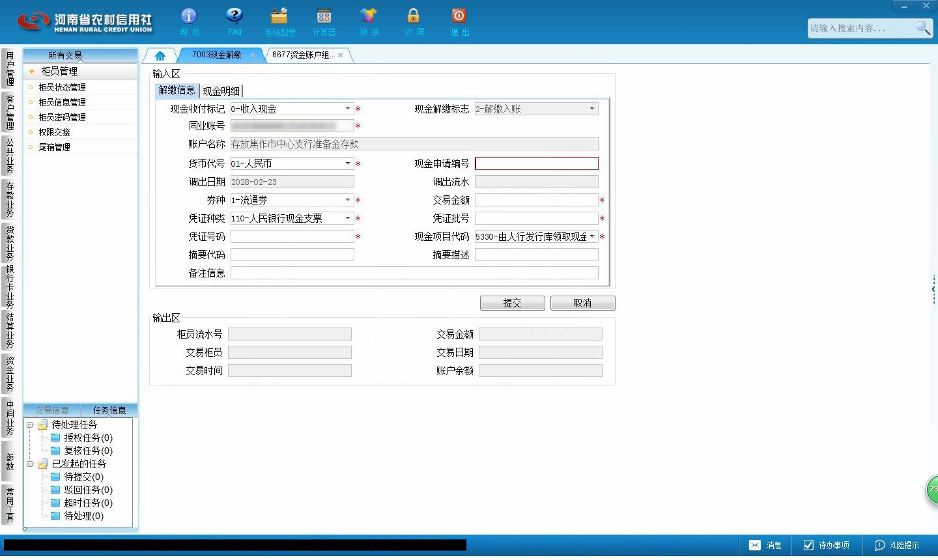This screenshot has height=560, width=938.
Task: Open 存款业务 in the left sidebar
Action: 10,200
